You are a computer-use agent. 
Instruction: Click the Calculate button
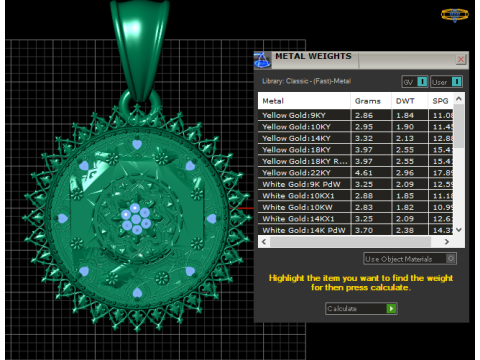[x=361, y=309]
